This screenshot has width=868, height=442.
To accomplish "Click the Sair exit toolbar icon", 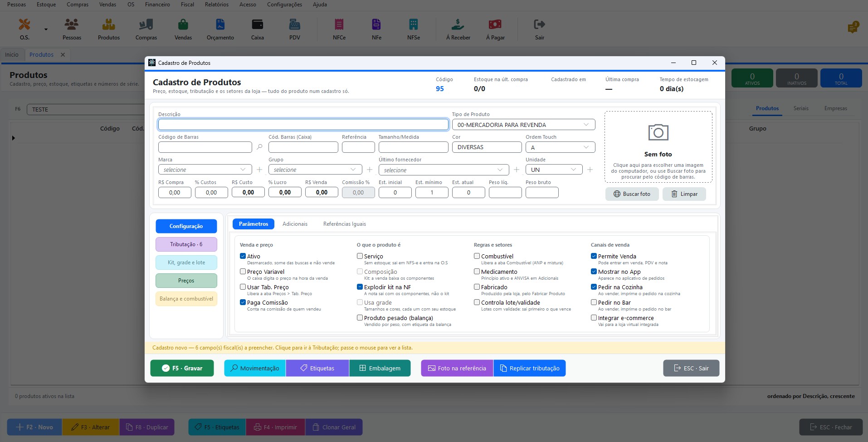I will 539,29.
